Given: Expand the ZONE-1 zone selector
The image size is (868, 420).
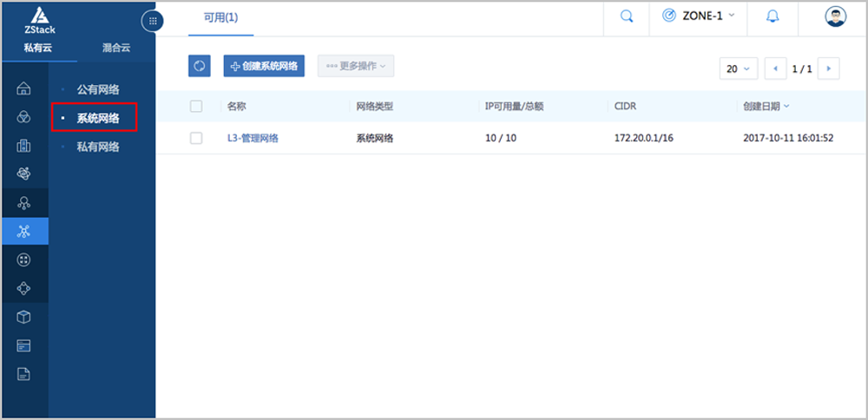Looking at the screenshot, I should click(699, 16).
